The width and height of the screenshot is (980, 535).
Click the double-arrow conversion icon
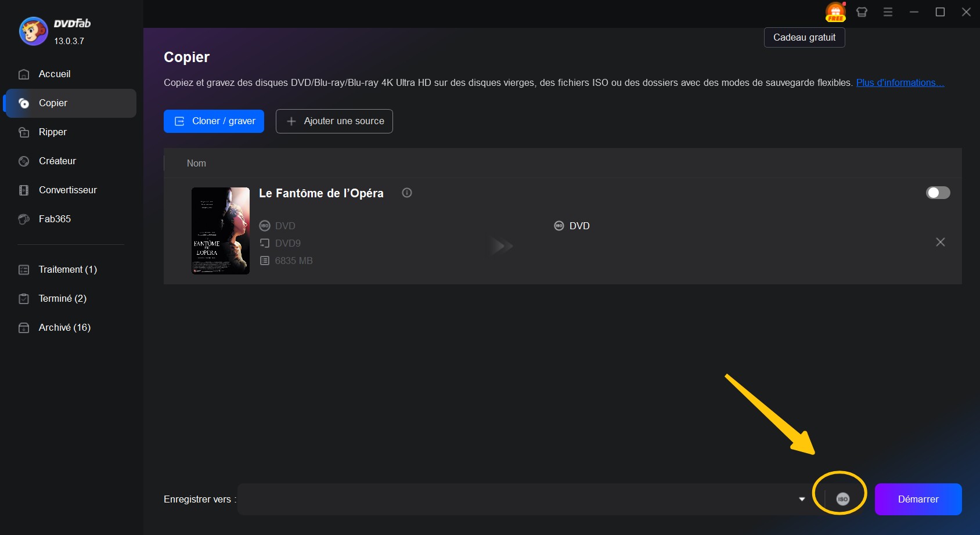tap(501, 246)
